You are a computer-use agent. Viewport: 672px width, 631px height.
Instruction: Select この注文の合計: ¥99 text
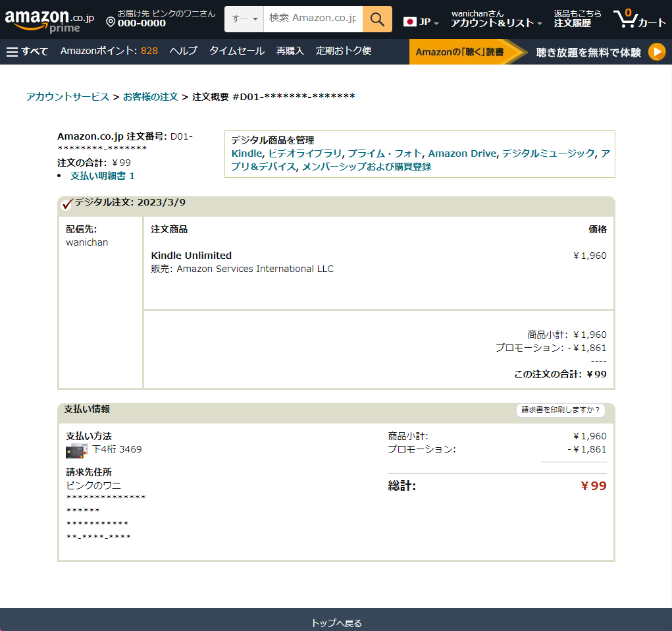coord(560,374)
